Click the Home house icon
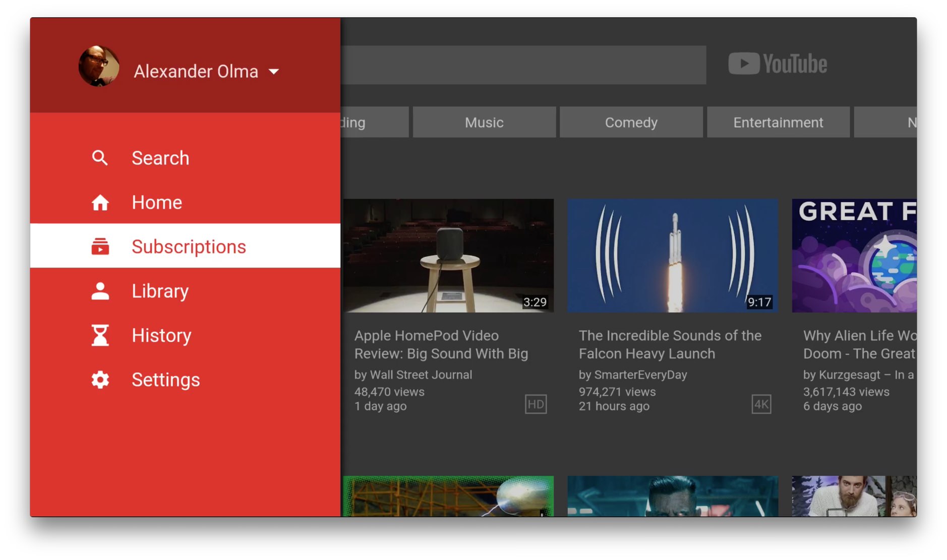947x560 pixels. tap(100, 203)
